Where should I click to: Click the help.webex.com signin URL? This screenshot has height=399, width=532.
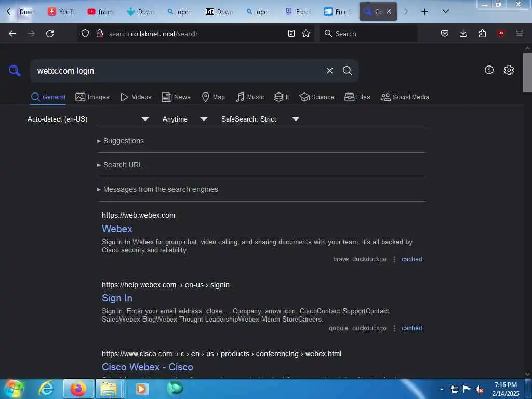pyautogui.click(x=166, y=285)
